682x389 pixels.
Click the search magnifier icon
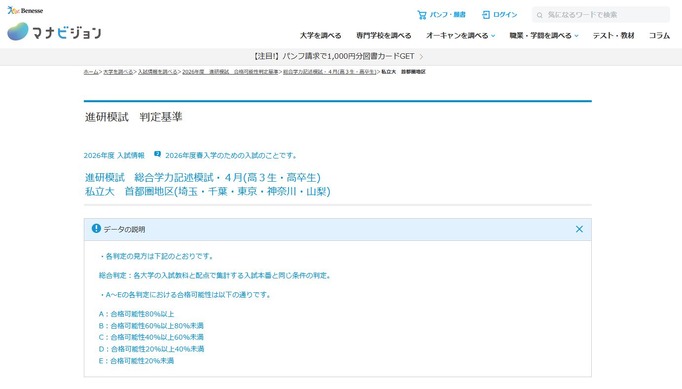click(539, 15)
